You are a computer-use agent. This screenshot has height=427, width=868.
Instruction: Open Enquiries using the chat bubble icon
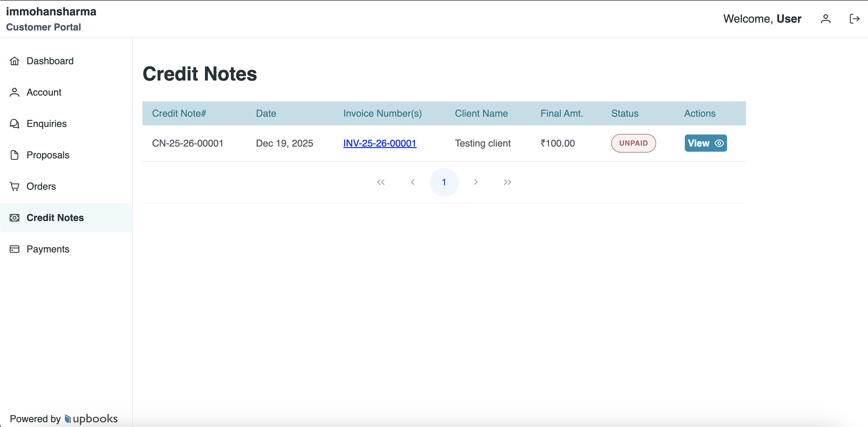point(14,124)
